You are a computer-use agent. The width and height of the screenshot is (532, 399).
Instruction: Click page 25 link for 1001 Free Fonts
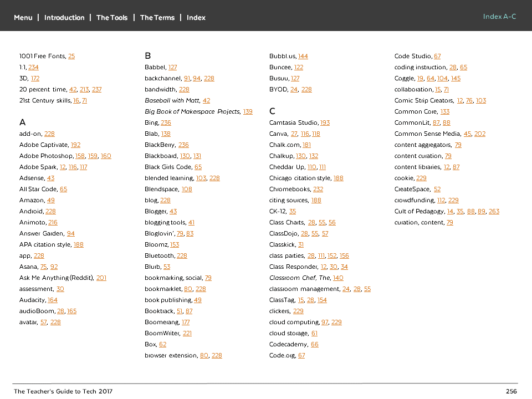point(71,57)
